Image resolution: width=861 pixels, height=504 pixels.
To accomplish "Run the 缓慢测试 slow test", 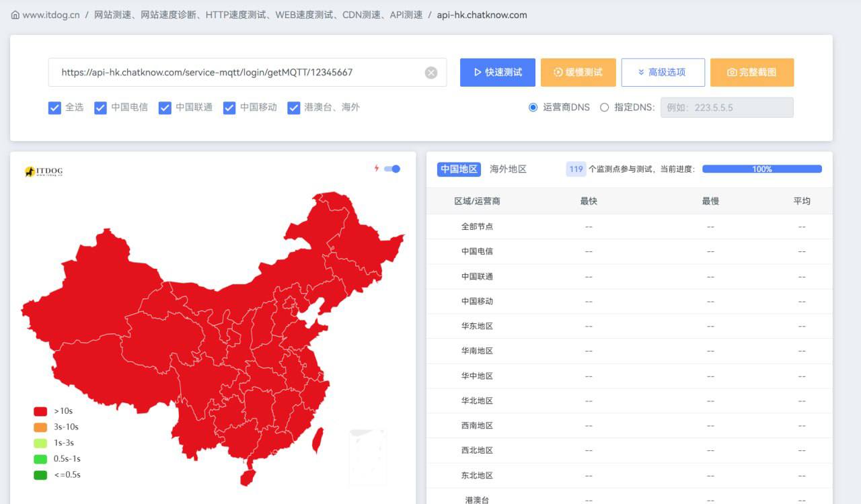I will pyautogui.click(x=578, y=73).
